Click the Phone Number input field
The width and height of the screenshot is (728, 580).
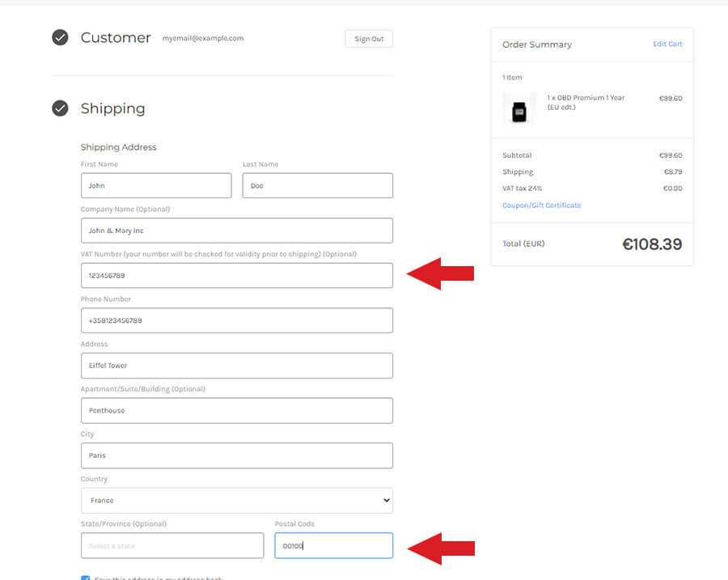(237, 320)
